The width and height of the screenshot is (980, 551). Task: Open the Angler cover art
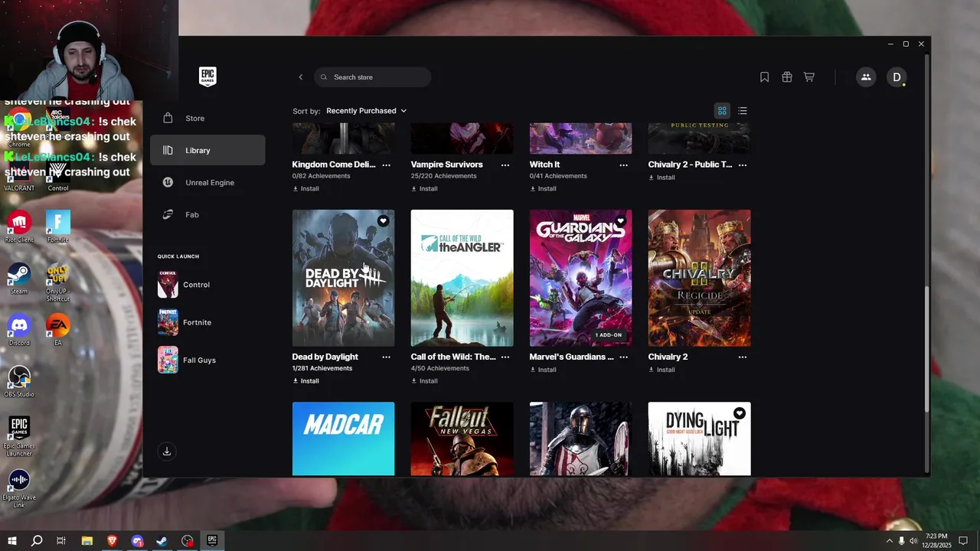(x=462, y=278)
